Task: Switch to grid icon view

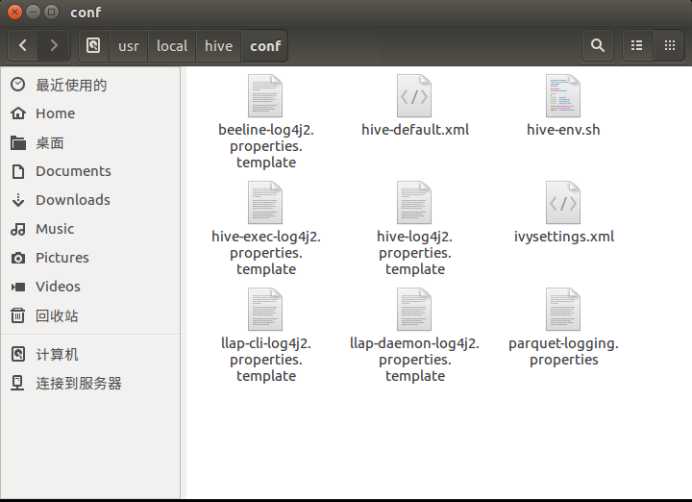Action: tap(669, 45)
